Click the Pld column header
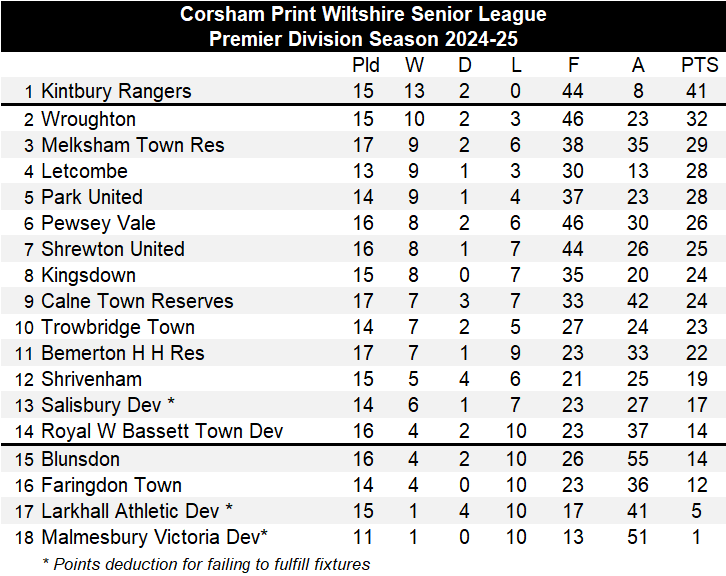 click(366, 66)
